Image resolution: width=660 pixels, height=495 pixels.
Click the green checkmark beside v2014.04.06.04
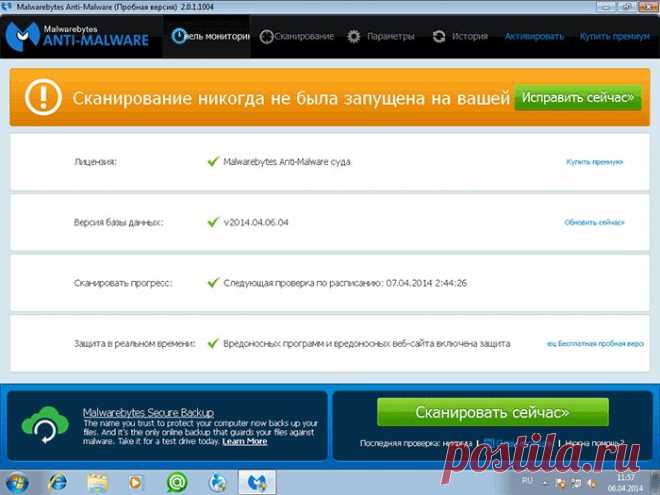[x=213, y=222]
